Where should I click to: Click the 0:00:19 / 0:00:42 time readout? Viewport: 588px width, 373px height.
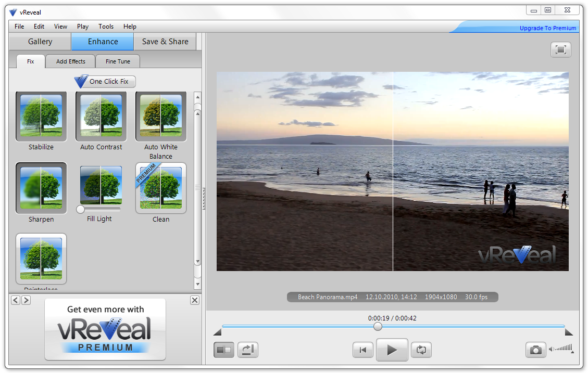(x=392, y=318)
